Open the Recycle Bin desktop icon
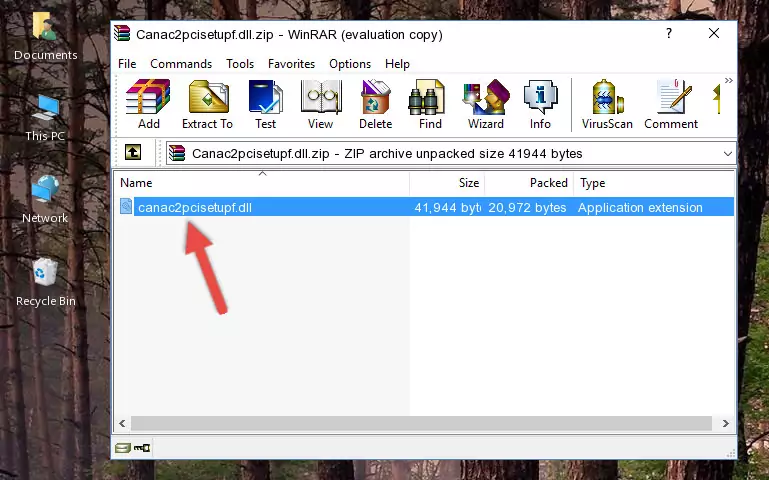Image resolution: width=769 pixels, height=480 pixels. pos(45,283)
